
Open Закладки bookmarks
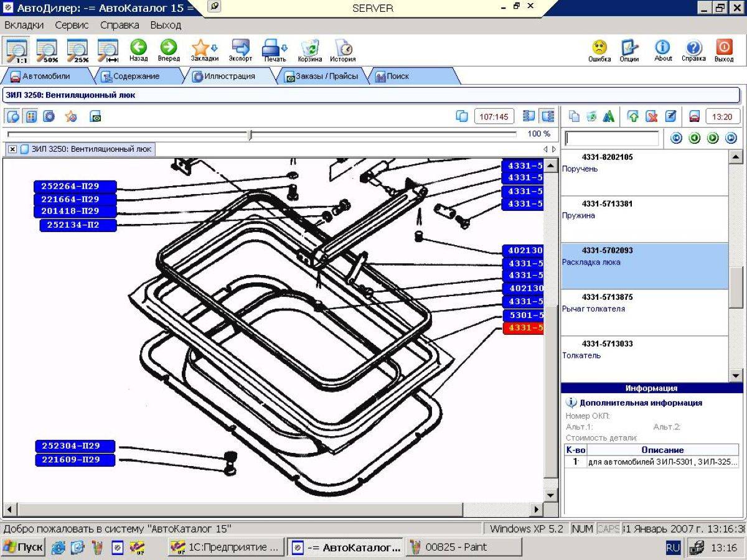(204, 50)
